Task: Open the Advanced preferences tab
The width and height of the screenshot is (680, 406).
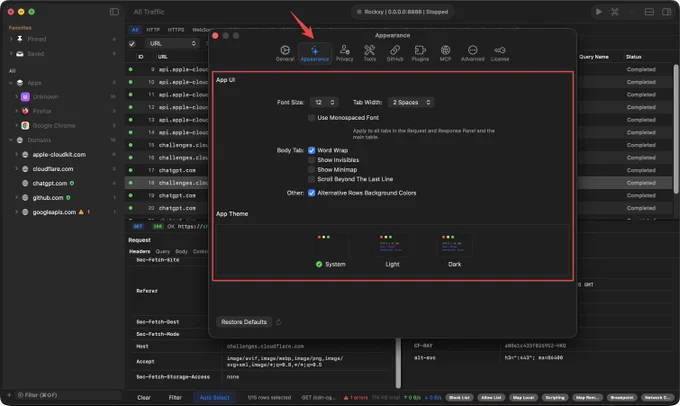Action: point(472,53)
